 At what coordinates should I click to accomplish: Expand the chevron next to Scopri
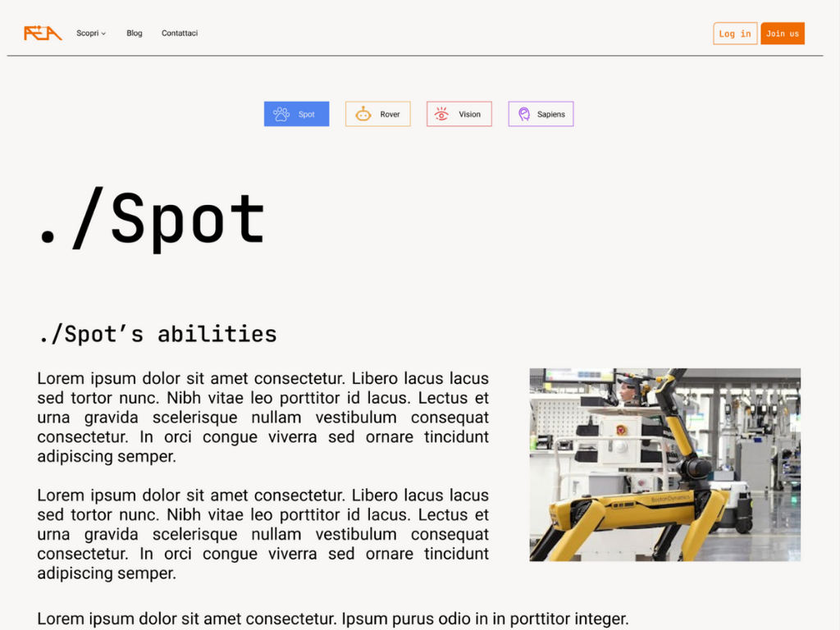103,34
